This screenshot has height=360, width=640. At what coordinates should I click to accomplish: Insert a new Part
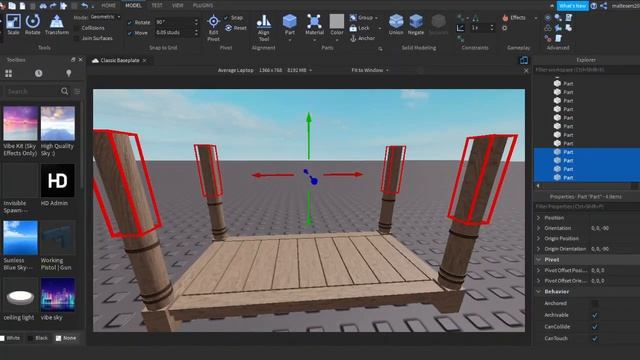290,24
